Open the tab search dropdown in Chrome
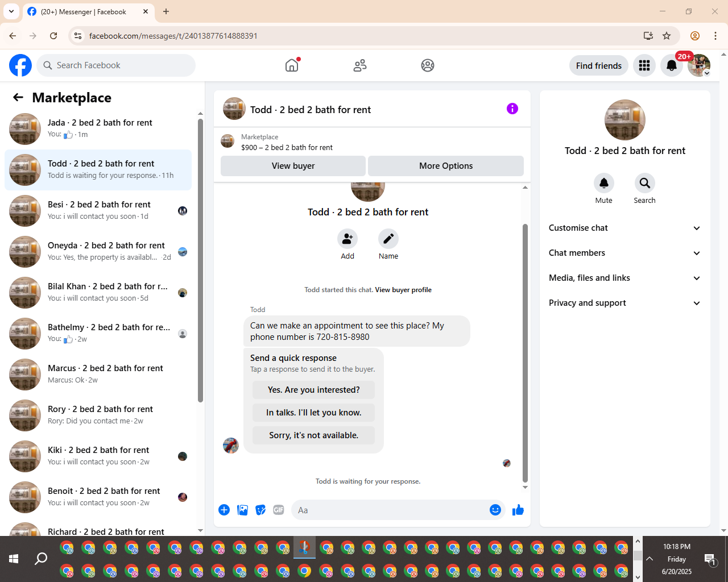 (11, 11)
